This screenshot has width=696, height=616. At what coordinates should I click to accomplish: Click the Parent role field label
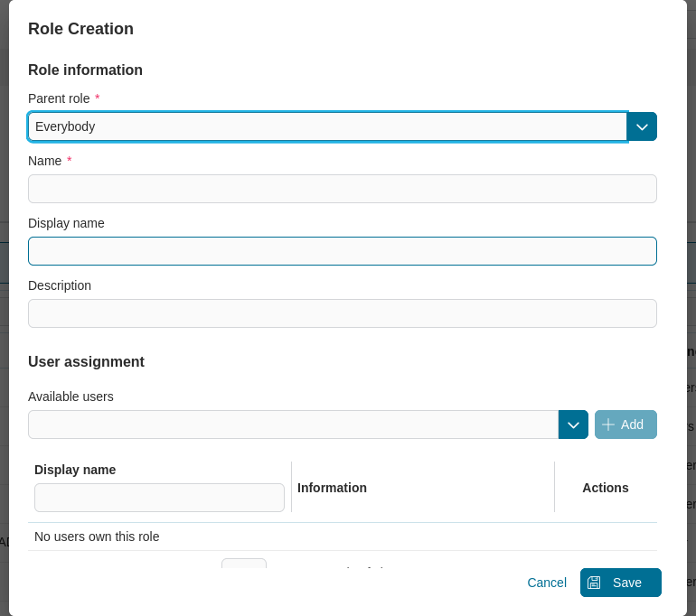[x=59, y=98]
